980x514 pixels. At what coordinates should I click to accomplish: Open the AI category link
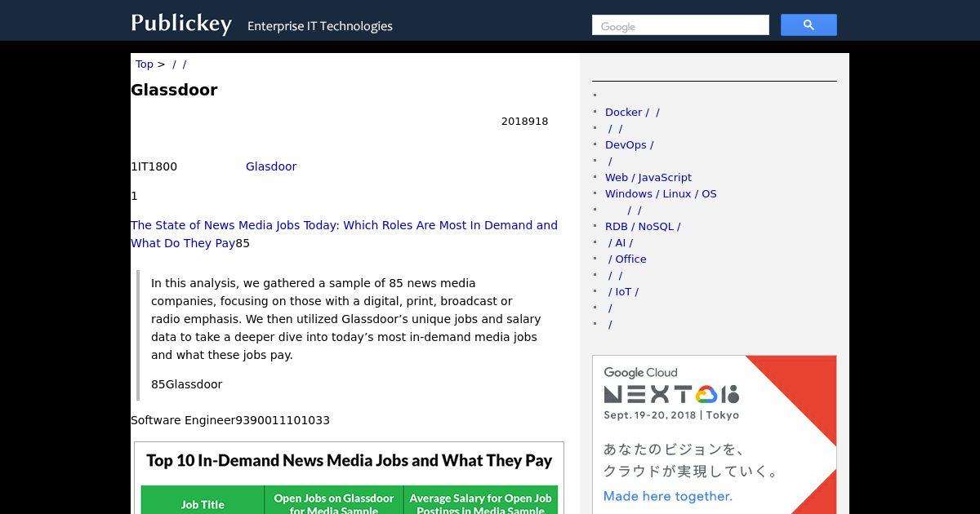tap(620, 242)
